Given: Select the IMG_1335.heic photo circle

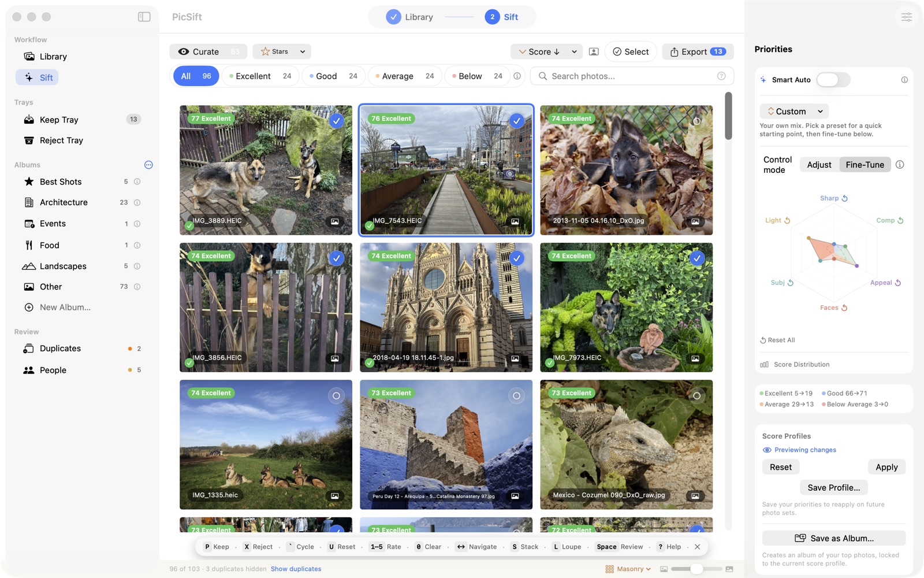Looking at the screenshot, I should click(336, 395).
